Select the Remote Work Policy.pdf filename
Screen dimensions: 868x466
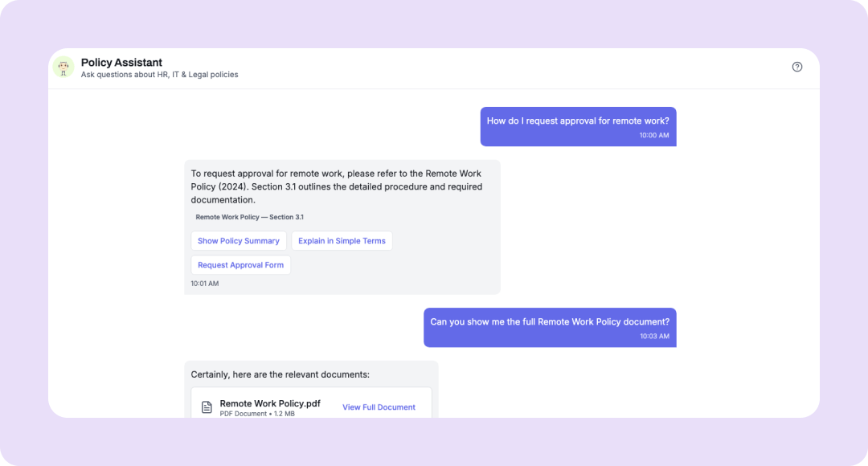[270, 403]
